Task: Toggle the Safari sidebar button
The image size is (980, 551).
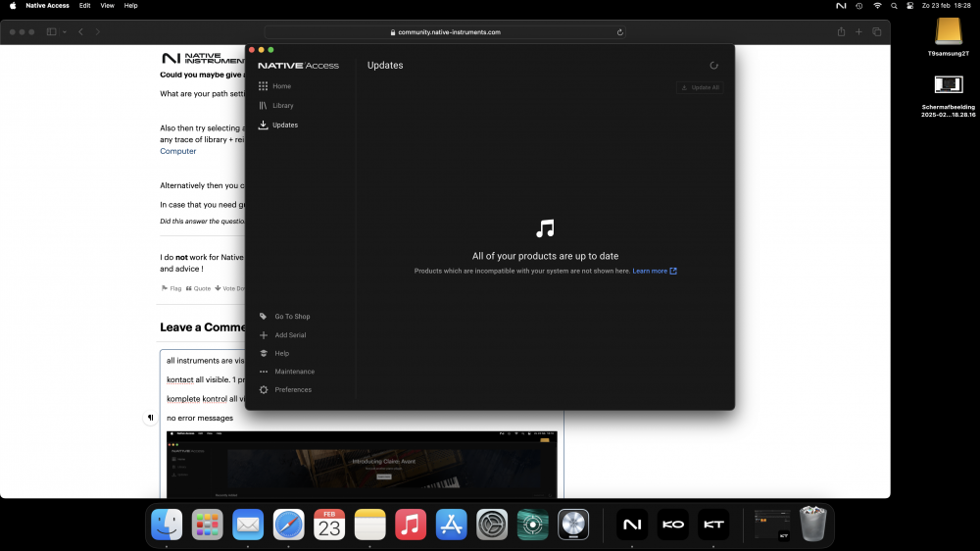Action: [51, 32]
